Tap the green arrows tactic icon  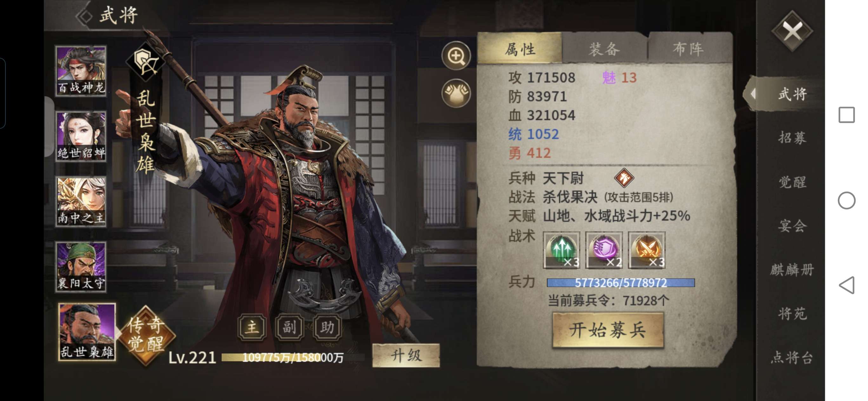[x=561, y=250]
